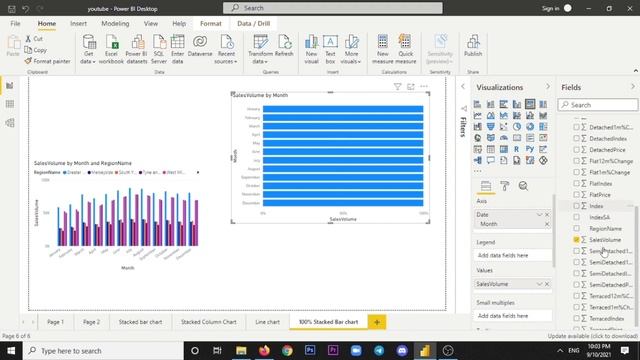Select the Q&A visualization icon
The image size is (640, 360).
491,160
